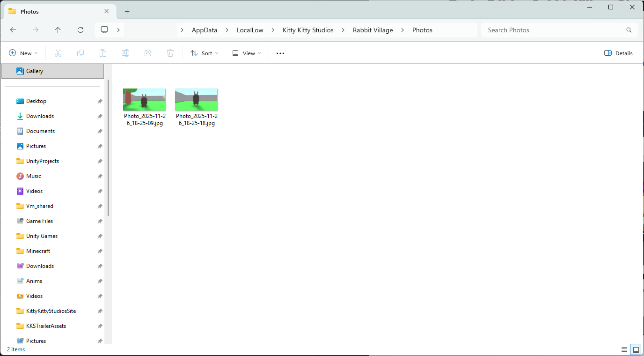The image size is (644, 356).
Task: Navigate to Rabbit Village breadcrumb
Action: [x=373, y=30]
